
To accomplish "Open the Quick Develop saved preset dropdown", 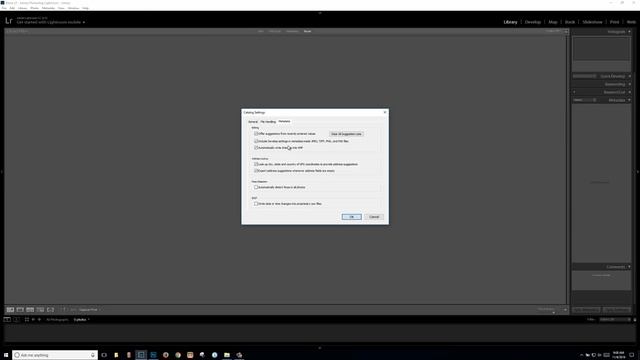I will (x=584, y=76).
